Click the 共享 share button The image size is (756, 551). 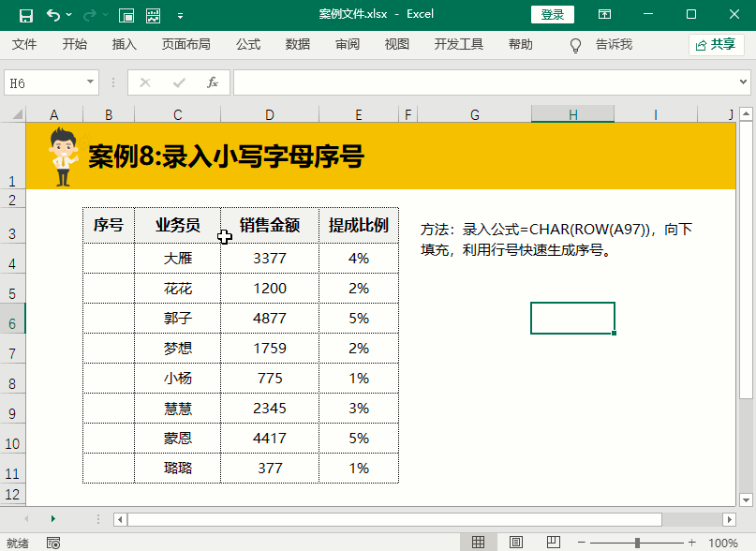click(x=716, y=44)
